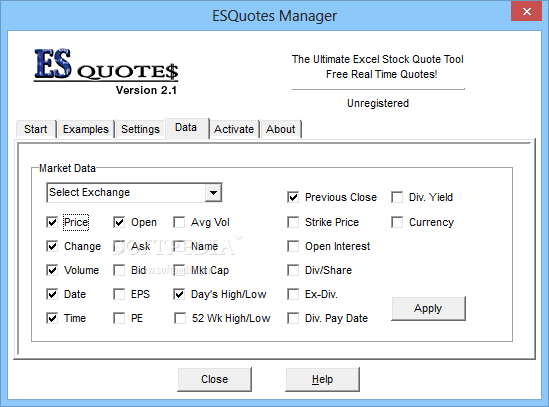Uncheck the Price checkbox
This screenshot has height=407, width=549.
pyautogui.click(x=52, y=222)
